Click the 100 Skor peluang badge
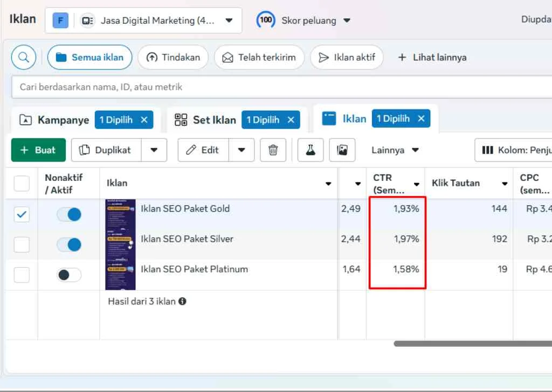Image resolution: width=552 pixels, height=392 pixels. 266,19
